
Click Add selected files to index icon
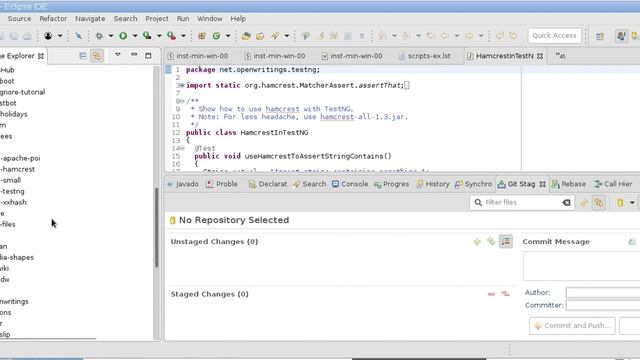477,242
